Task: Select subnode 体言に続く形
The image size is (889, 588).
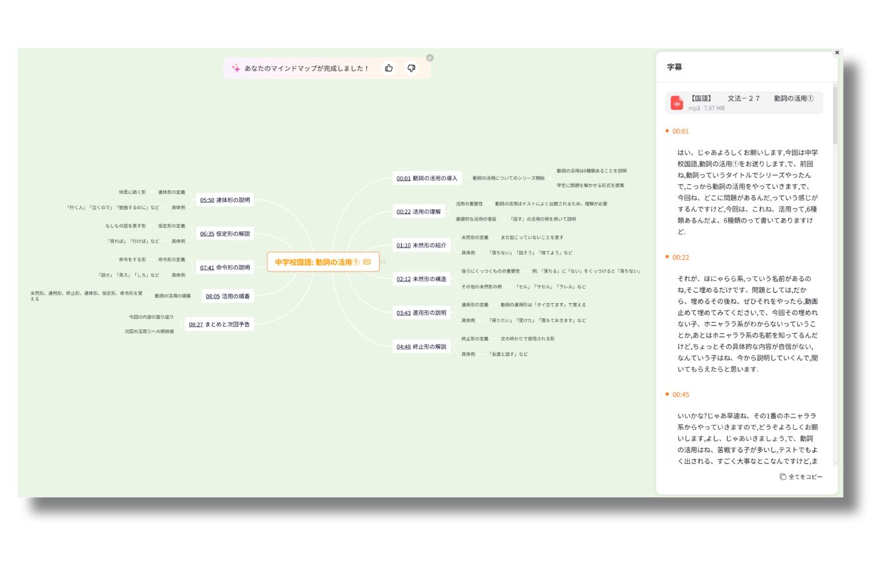Action: coord(132,192)
